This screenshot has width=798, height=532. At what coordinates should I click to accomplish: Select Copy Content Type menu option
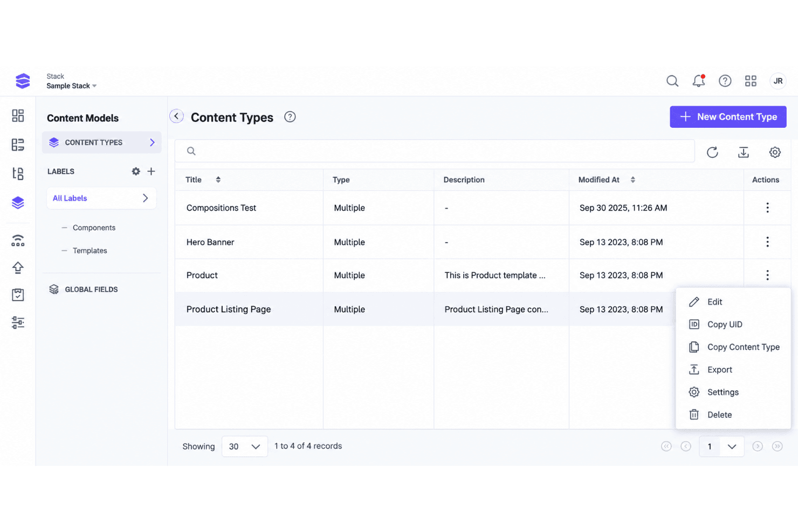(733, 347)
